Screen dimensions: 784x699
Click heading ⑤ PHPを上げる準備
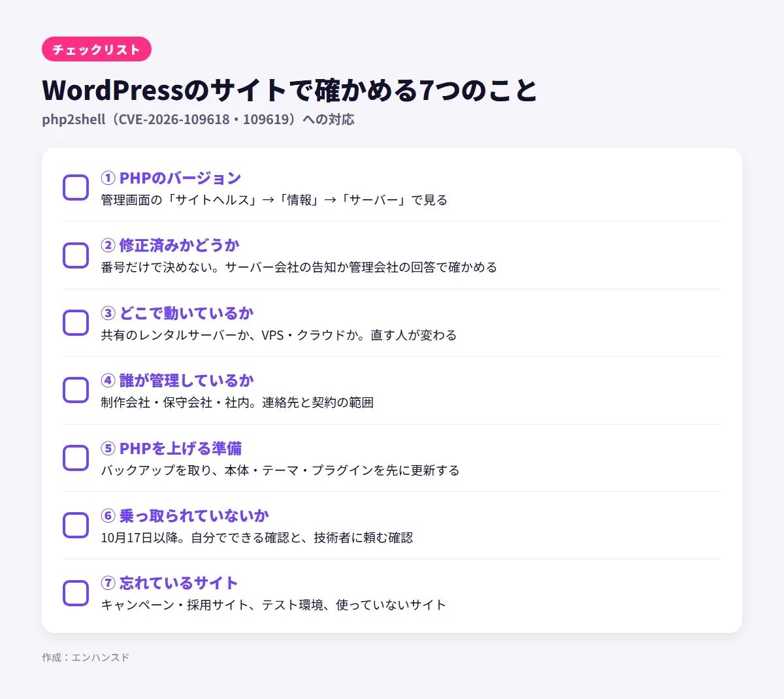171,449
